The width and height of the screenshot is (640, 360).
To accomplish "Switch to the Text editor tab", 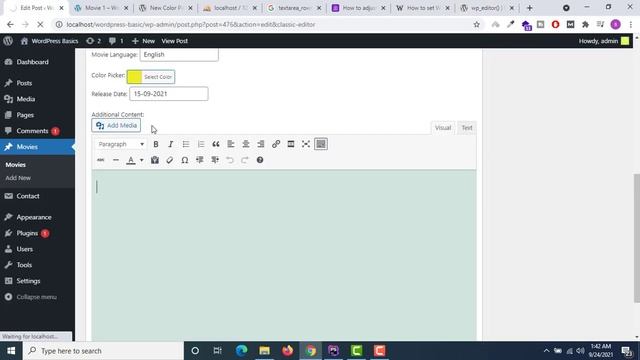I will pos(467,128).
